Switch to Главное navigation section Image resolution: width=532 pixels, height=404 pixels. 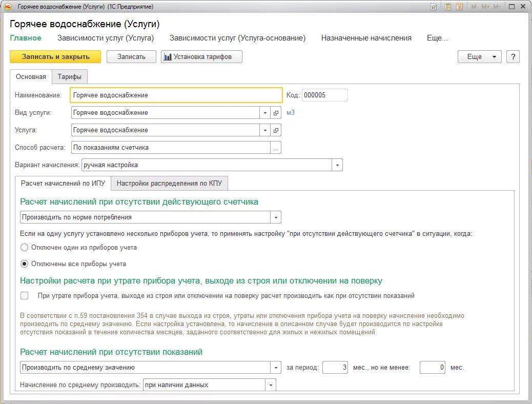[26, 38]
